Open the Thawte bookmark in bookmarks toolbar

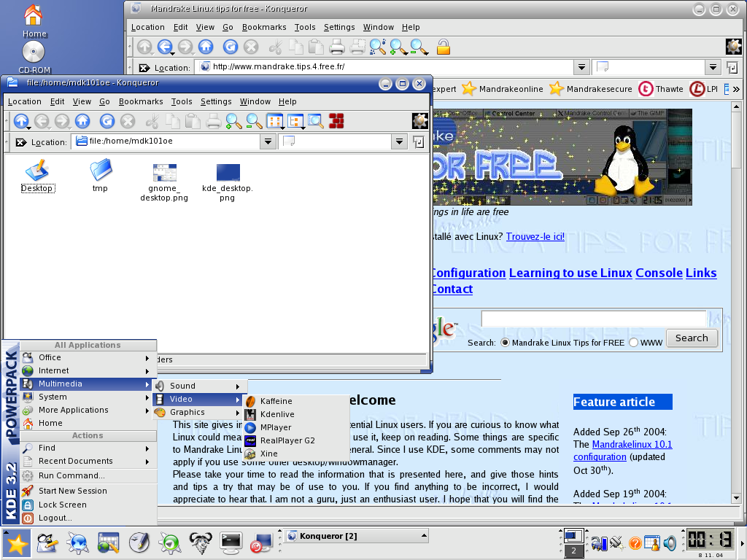(661, 89)
